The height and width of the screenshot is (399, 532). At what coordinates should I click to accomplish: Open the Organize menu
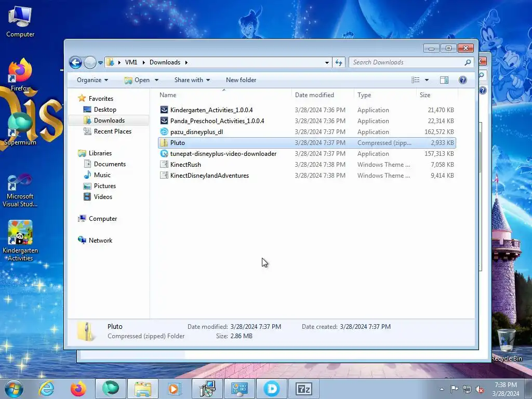tap(92, 80)
